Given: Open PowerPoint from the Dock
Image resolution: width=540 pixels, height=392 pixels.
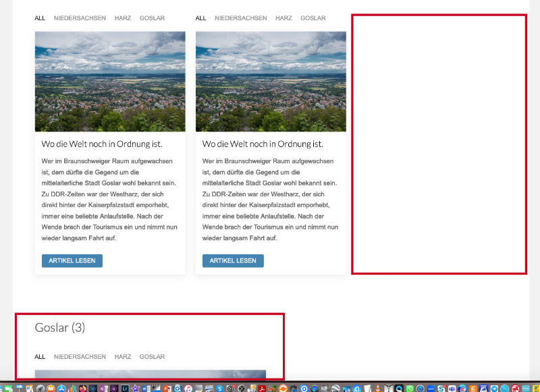Looking at the screenshot, I should coord(167,389).
